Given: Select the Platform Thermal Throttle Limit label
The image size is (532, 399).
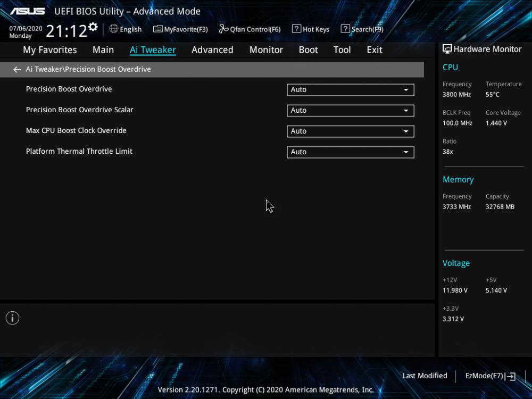Looking at the screenshot, I should point(79,151).
